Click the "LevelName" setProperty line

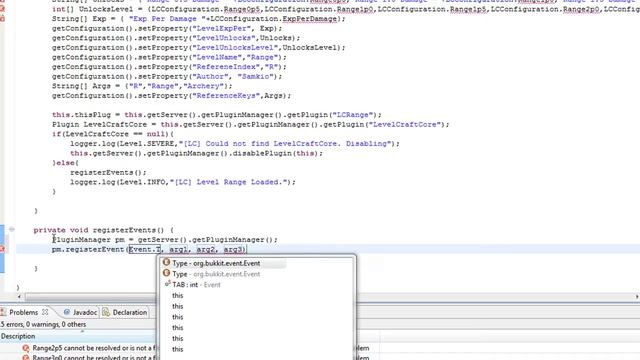point(169,57)
